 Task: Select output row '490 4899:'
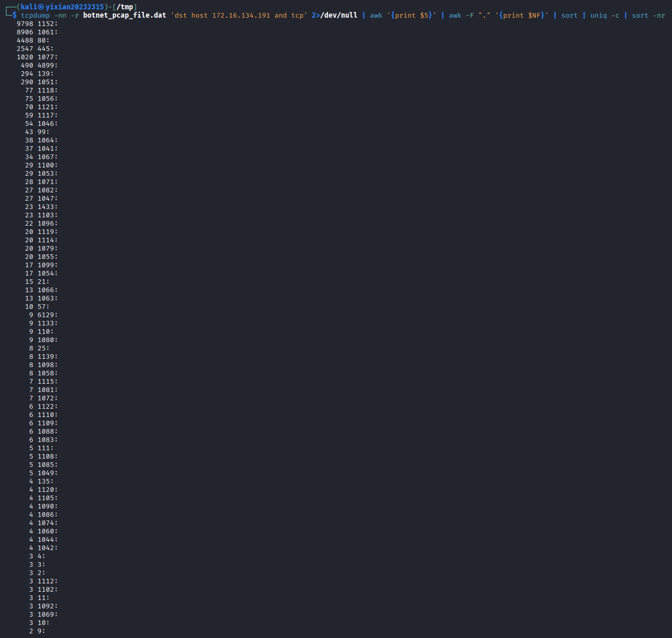click(x=39, y=66)
